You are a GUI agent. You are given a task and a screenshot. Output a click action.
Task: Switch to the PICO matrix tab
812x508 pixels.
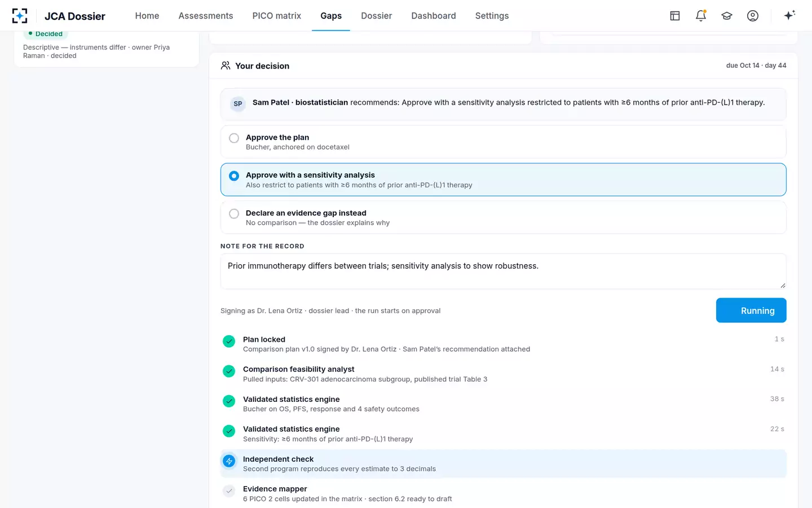(277, 16)
